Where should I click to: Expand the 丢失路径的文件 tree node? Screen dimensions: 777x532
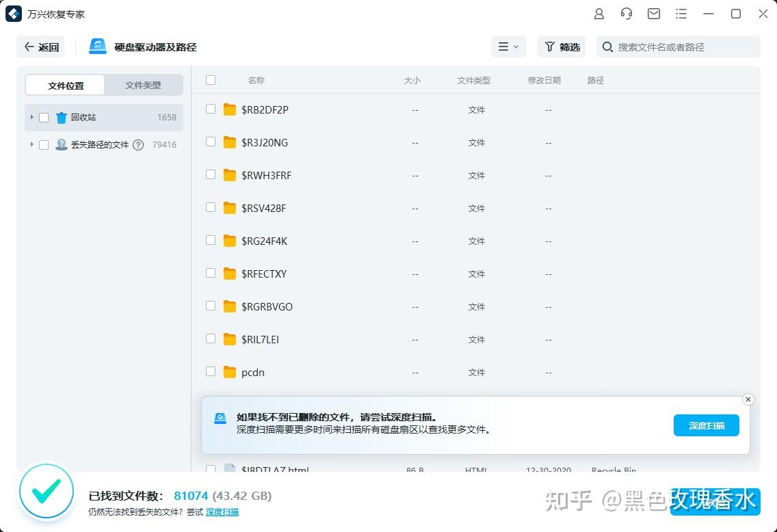coord(31,144)
